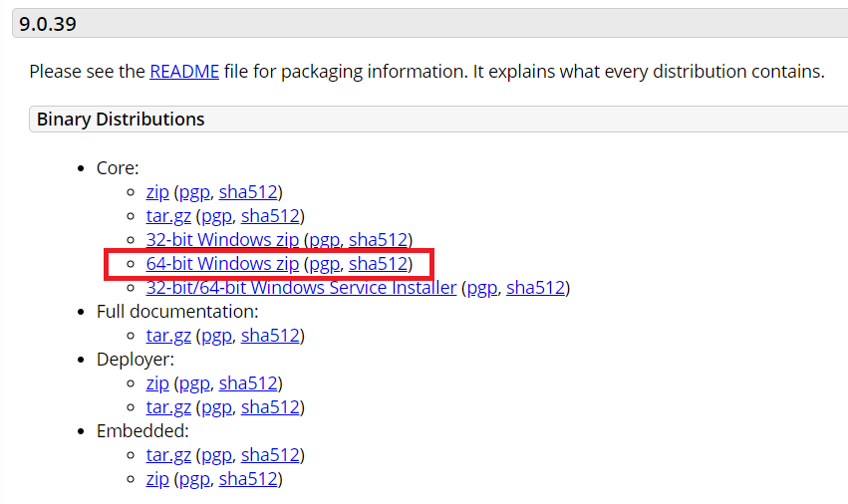Open pgp signature for Core zip
Image resolution: width=848 pixels, height=504 pixels.
click(x=194, y=192)
